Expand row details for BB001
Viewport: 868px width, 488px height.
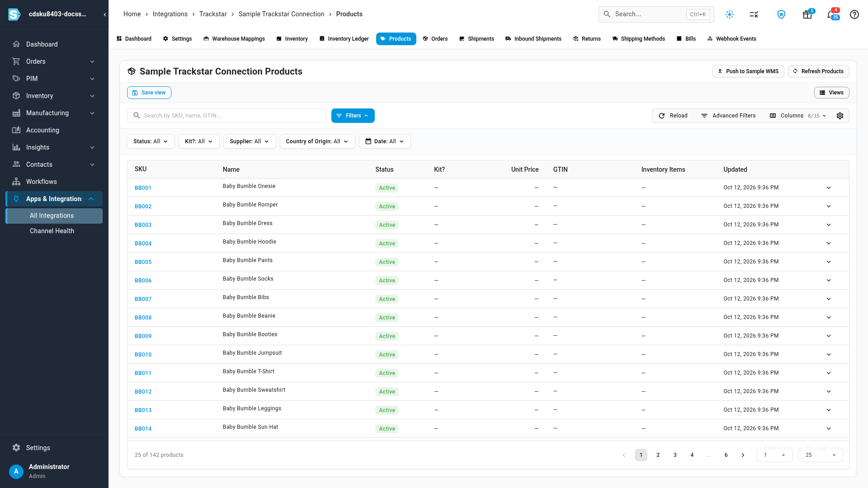(829, 188)
